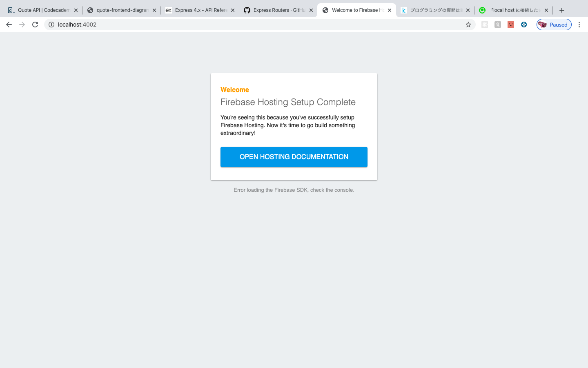Open the blue circular extension icon
Screen dimensions: 588x368
tap(524, 25)
